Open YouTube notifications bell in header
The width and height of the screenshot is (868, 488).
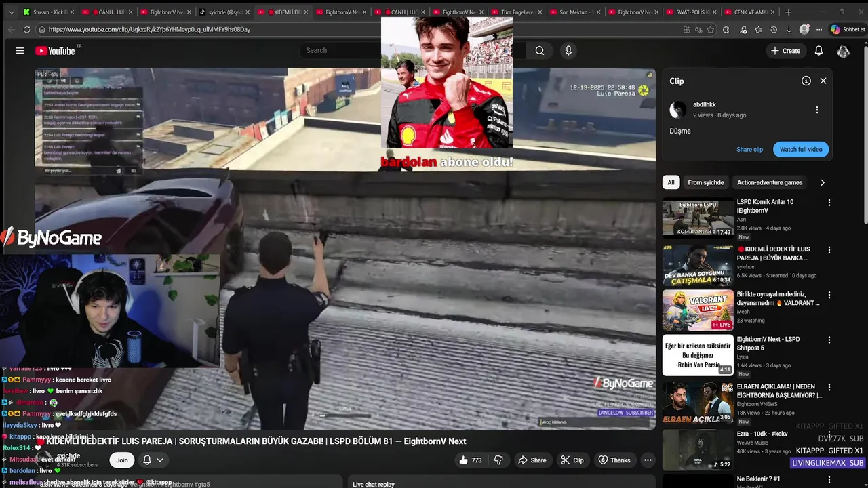pyautogui.click(x=818, y=51)
